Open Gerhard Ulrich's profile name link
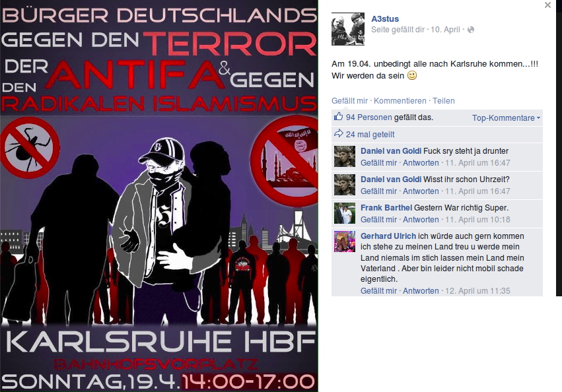This screenshot has height=392, width=562. tap(388, 236)
